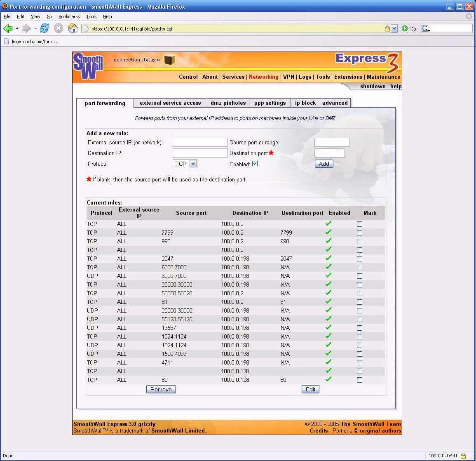
Task: Mark the rule with source port 81
Action: [359, 302]
